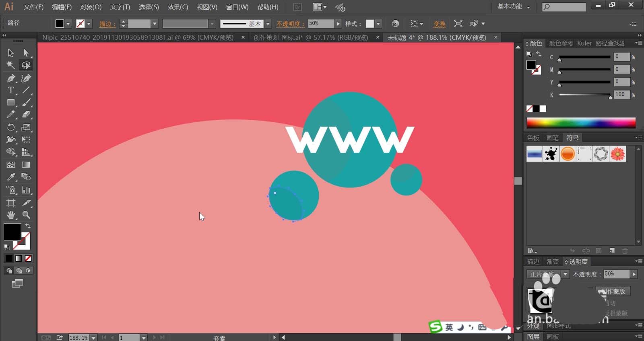Select the Hand tool

click(x=11, y=215)
